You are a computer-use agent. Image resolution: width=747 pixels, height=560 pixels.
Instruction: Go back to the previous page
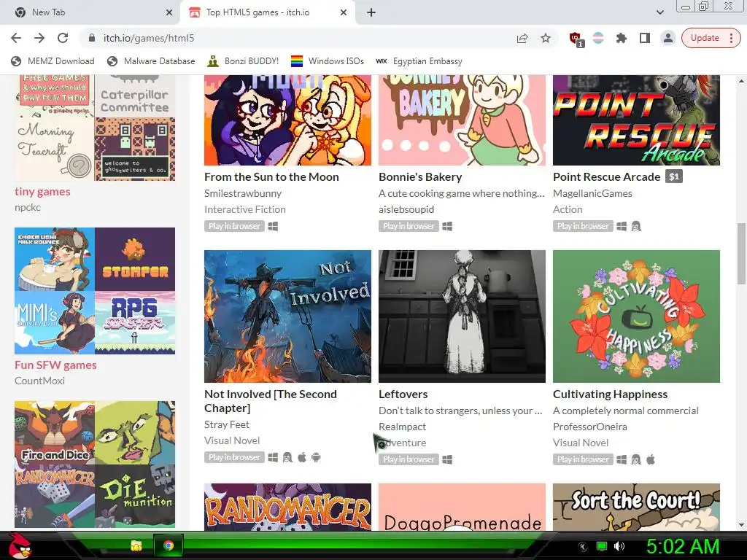click(x=16, y=38)
